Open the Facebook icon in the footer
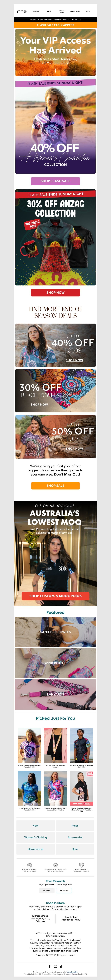The height and width of the screenshot is (980, 111). tap(50, 966)
